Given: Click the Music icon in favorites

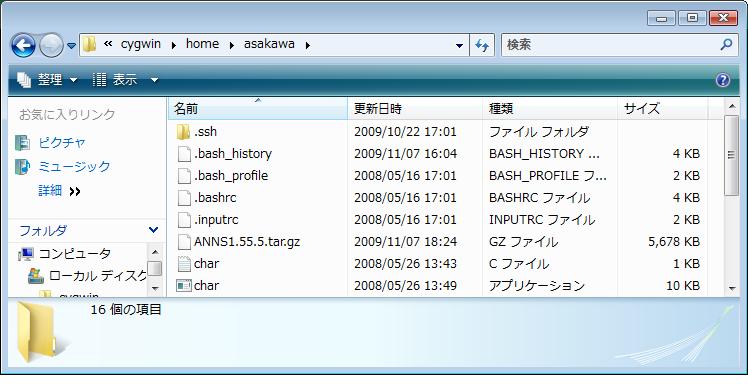Looking at the screenshot, I should point(22,166).
